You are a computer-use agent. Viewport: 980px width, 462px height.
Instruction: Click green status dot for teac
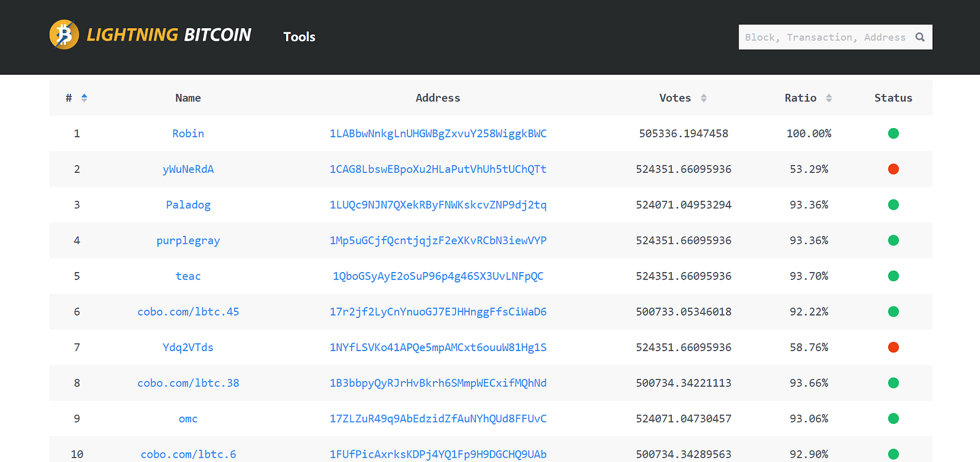tap(894, 276)
